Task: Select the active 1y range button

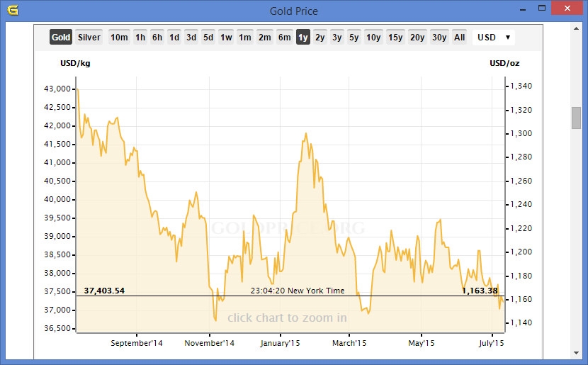Action: tap(303, 37)
